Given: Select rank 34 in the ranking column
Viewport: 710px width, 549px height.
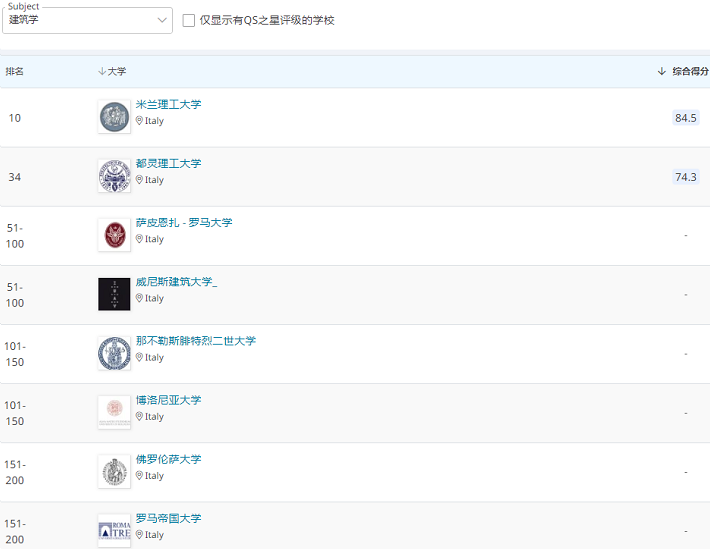Looking at the screenshot, I should click(x=14, y=177).
